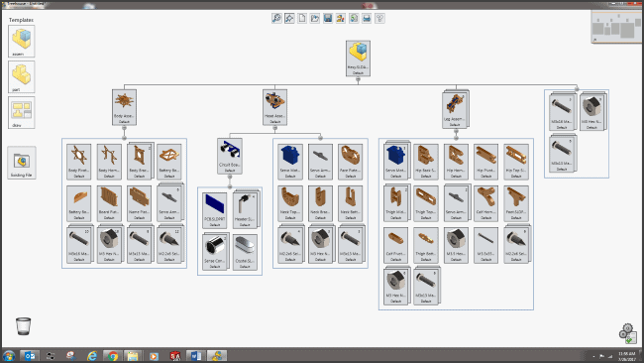Select the Leg Assembly node
644x363 pixels.
tap(455, 109)
